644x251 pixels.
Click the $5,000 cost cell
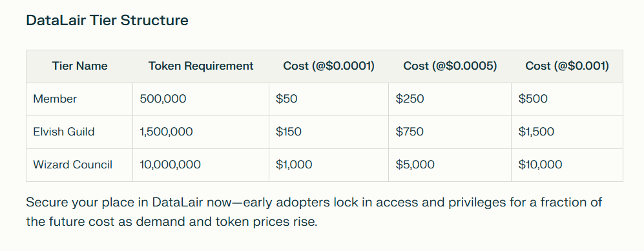click(x=450, y=165)
